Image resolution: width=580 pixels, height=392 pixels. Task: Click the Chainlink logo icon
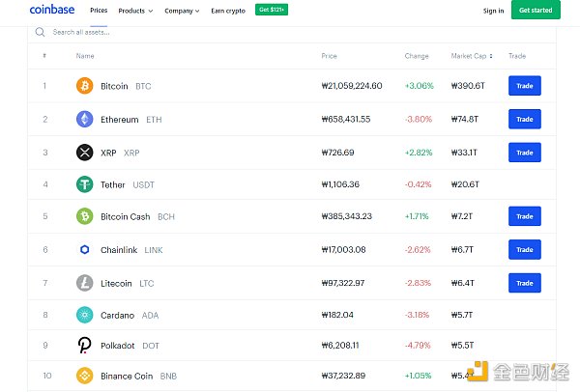pyautogui.click(x=85, y=249)
